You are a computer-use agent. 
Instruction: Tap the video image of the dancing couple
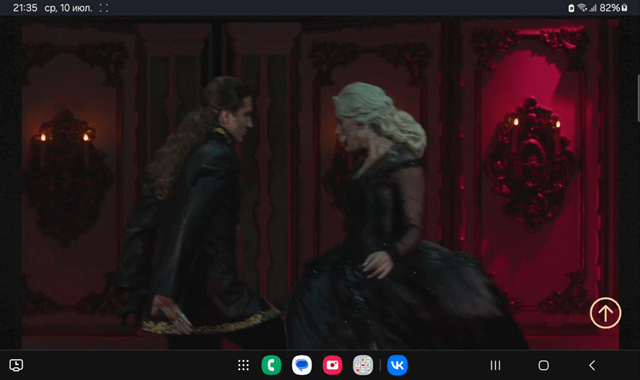pyautogui.click(x=320, y=184)
